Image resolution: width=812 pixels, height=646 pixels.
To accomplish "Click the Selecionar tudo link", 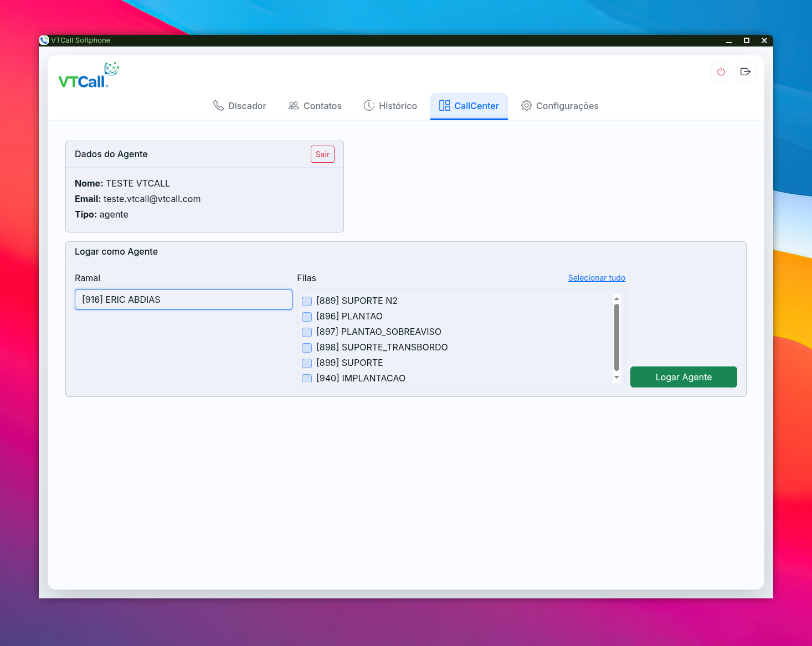I will pos(597,278).
